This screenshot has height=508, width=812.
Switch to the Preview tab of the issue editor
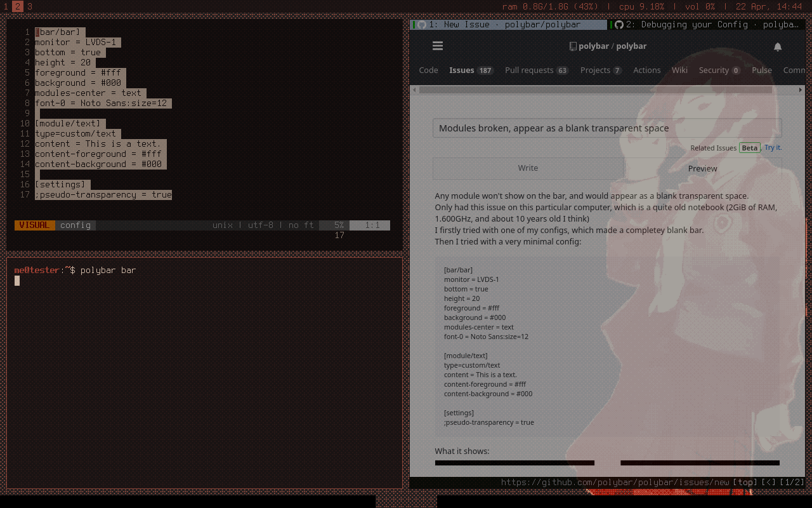[x=702, y=168]
